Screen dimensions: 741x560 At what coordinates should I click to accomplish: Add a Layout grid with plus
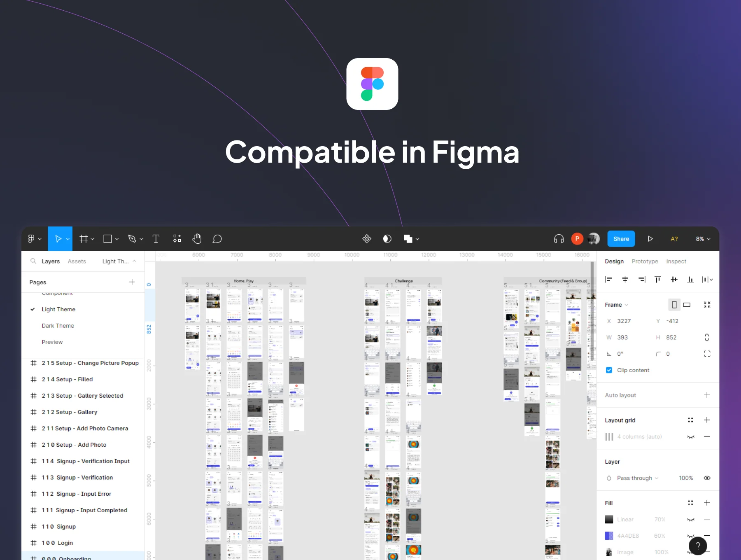coord(707,420)
